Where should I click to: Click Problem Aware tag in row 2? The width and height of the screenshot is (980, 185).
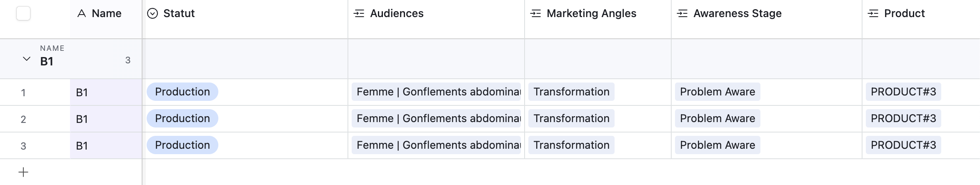[x=717, y=118]
